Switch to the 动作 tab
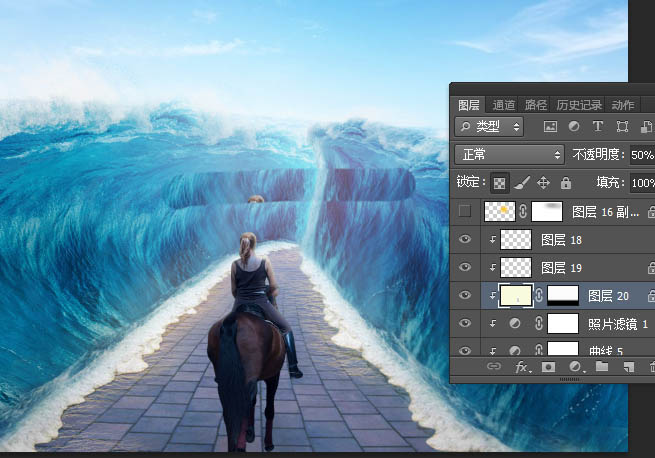Image resolution: width=655 pixels, height=458 pixels. pyautogui.click(x=623, y=105)
